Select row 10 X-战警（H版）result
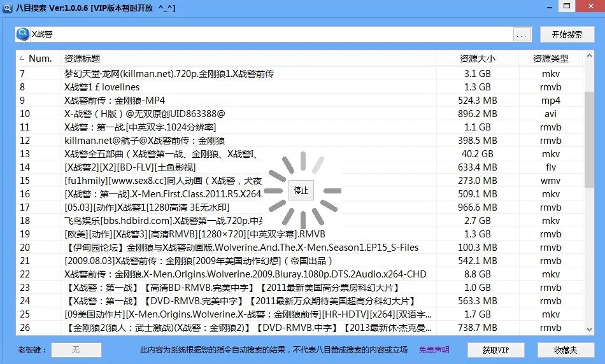Image resolution: width=605 pixels, height=364 pixels. 299,114
